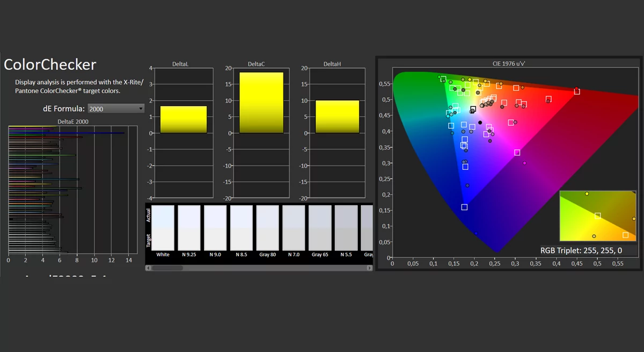The image size is (644, 352).
Task: Select the White color swatch
Action: 163,228
